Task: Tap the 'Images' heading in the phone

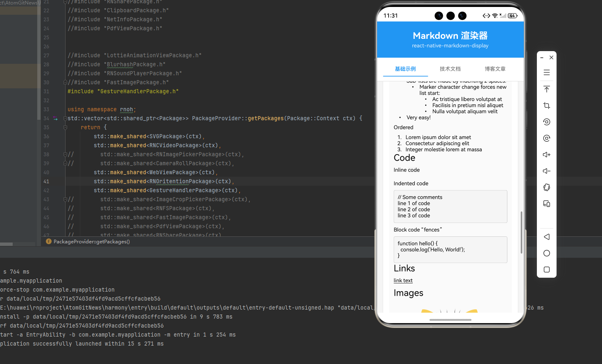Action: pyautogui.click(x=408, y=293)
